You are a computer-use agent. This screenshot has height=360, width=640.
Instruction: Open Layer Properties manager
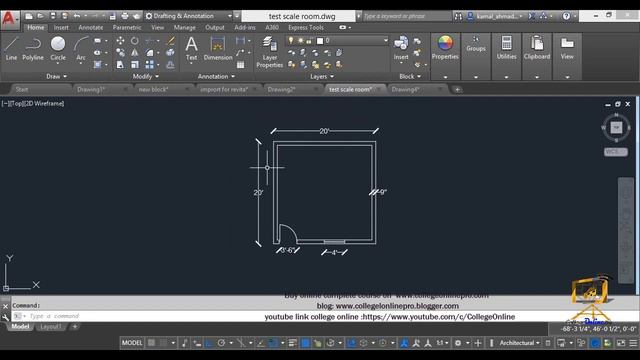tap(269, 52)
